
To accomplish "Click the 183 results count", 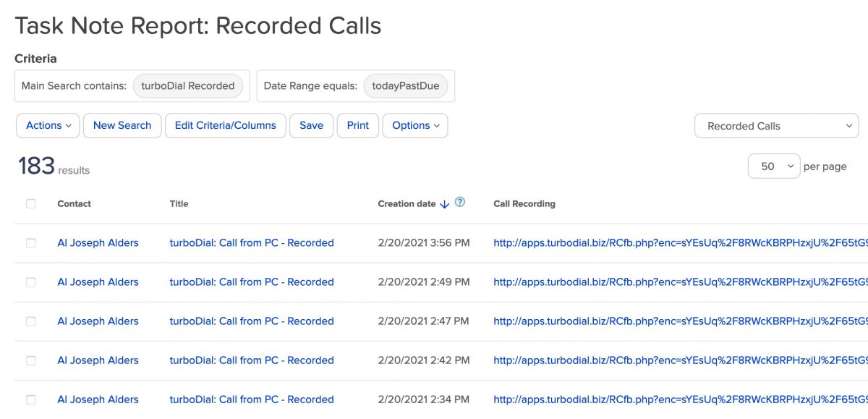I will (x=54, y=166).
